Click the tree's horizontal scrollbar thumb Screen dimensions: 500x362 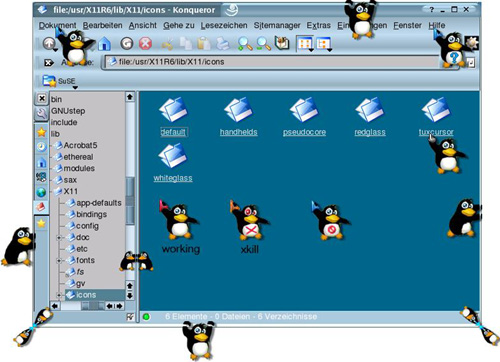[x=93, y=306]
